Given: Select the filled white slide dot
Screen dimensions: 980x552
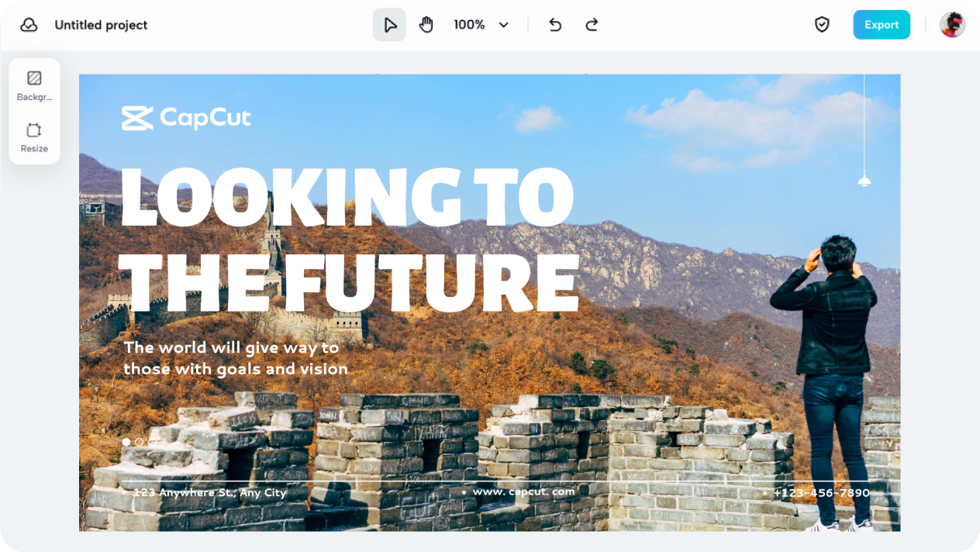Looking at the screenshot, I should [126, 442].
